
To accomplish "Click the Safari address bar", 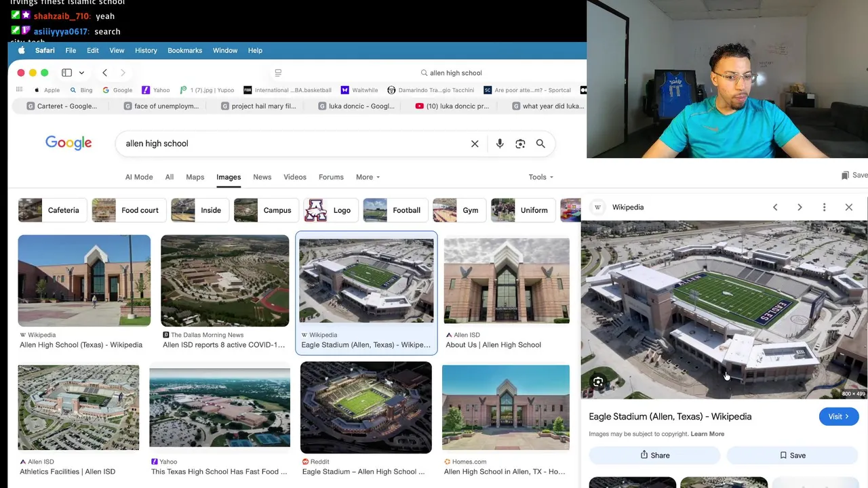I will 451,73.
